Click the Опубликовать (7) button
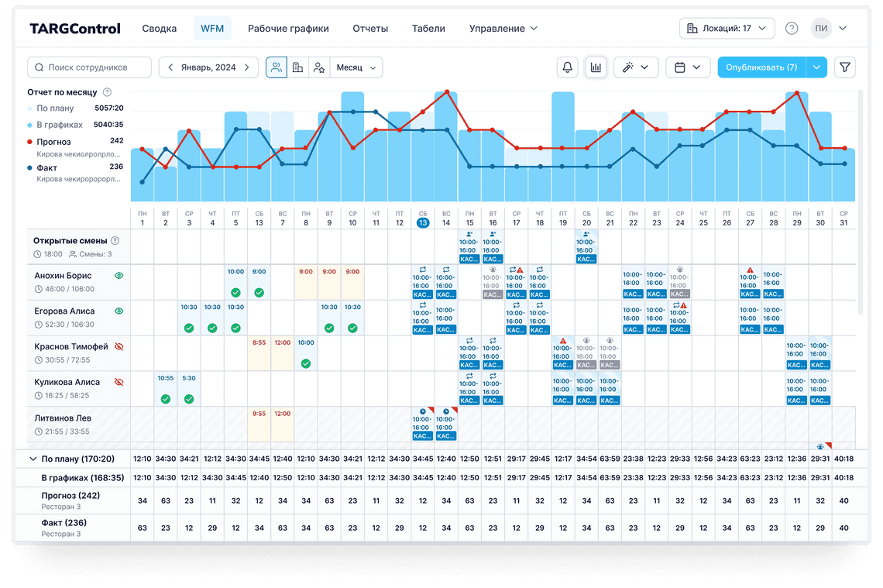 (761, 67)
